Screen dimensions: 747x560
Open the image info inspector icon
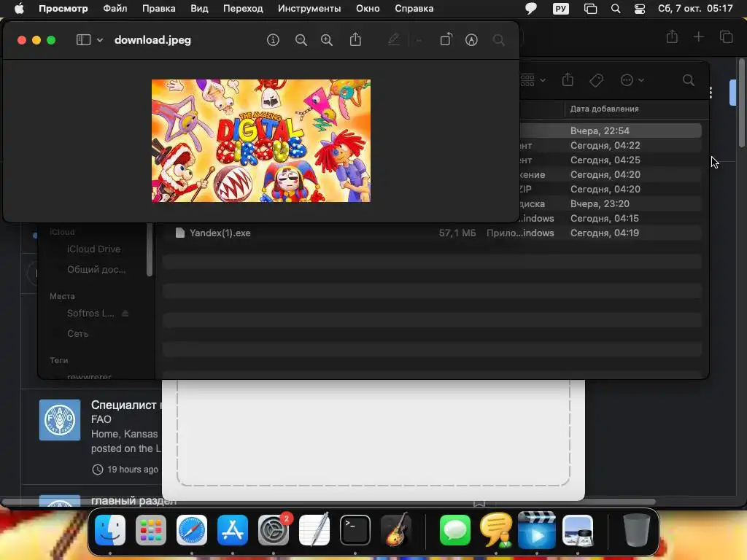click(x=273, y=40)
